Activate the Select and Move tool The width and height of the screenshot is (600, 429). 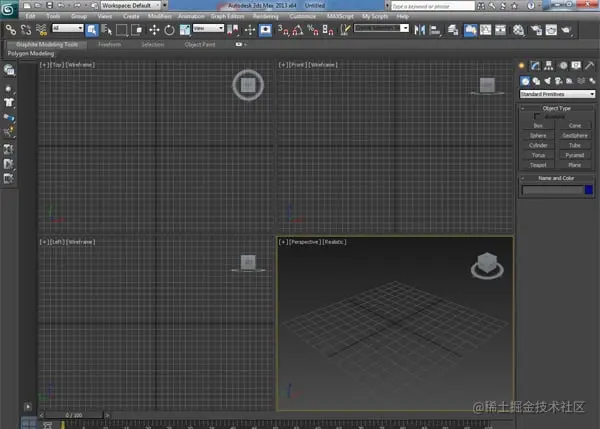tap(154, 30)
